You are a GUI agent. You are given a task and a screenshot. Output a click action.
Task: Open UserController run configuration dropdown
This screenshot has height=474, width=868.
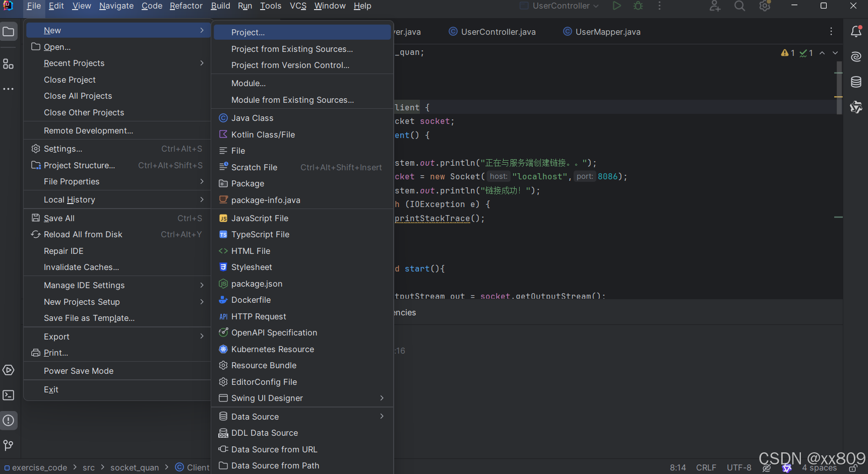click(x=560, y=6)
